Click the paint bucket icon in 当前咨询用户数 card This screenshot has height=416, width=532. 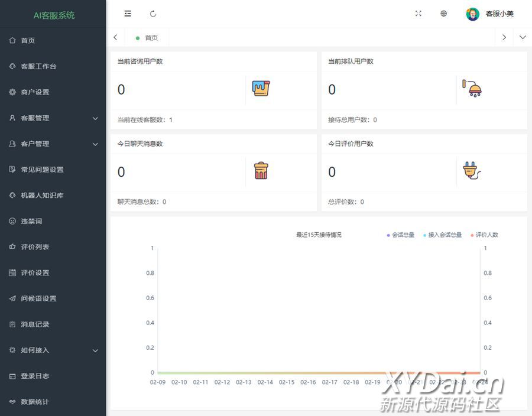tap(261, 89)
